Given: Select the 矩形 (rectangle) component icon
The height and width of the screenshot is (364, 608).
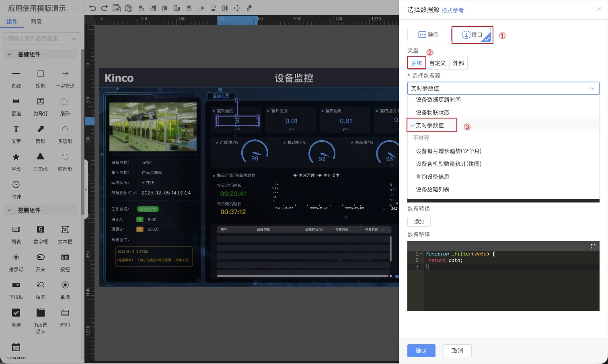Looking at the screenshot, I should tap(40, 74).
